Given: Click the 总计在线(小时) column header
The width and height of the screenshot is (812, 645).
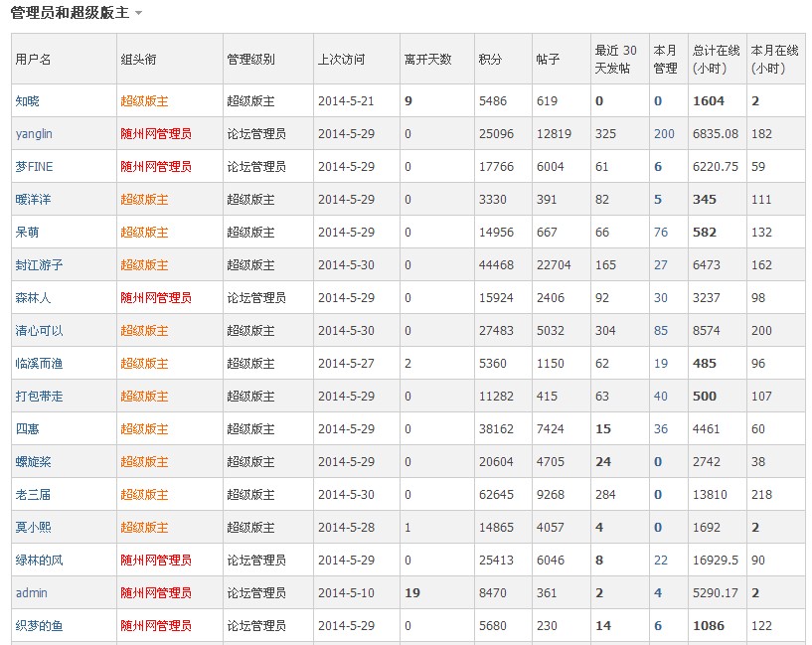Looking at the screenshot, I should [717, 59].
